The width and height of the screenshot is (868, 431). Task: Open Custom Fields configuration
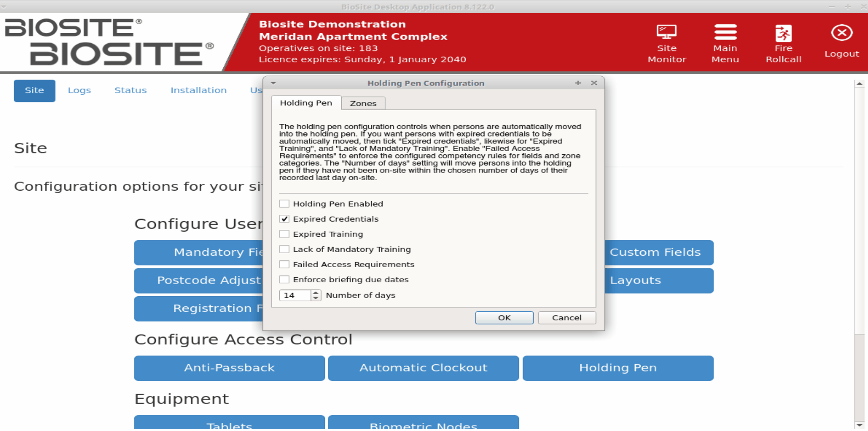[x=659, y=253]
